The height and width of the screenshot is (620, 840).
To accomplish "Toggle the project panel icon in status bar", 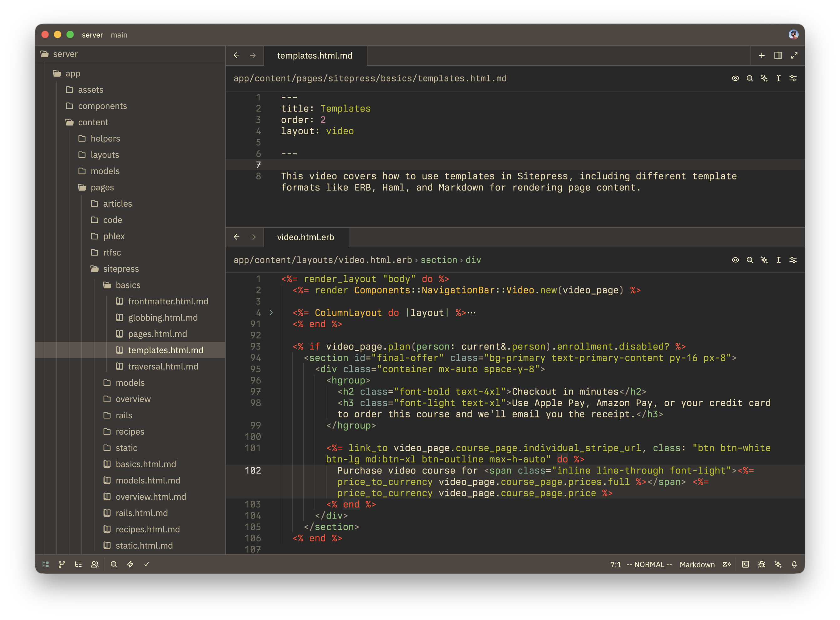I will point(46,564).
